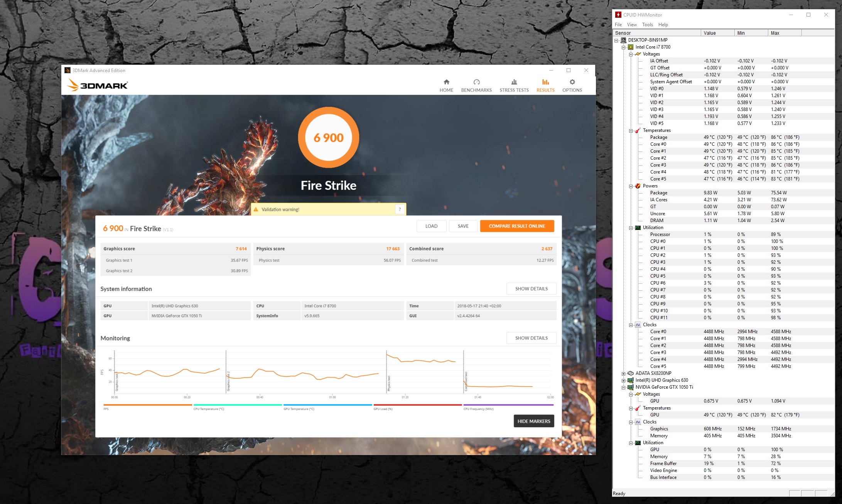Screen dimensions: 842x504
Task: Click the DESKTOP-8IN91MP computer icon
Action: [623, 40]
